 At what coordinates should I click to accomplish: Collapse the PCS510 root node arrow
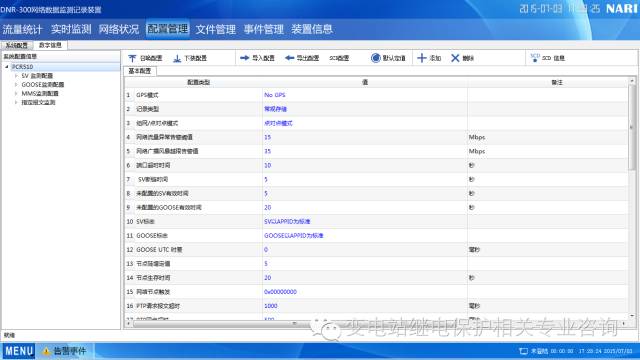pyautogui.click(x=7, y=67)
